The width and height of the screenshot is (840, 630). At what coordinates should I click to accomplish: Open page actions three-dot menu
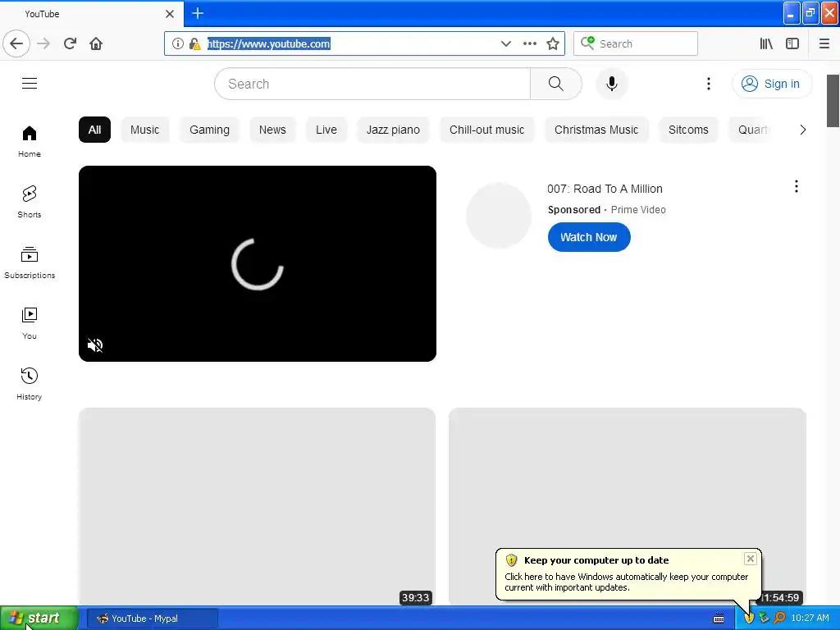coord(529,43)
